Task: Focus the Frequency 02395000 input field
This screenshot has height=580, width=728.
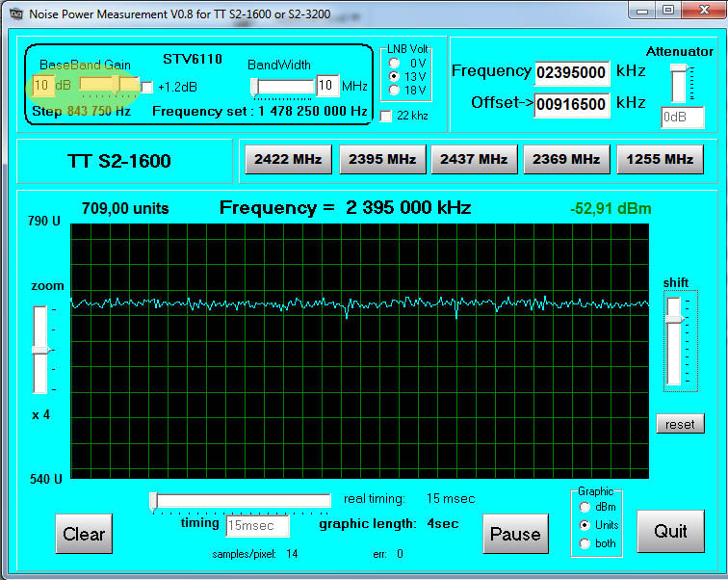Action: [x=572, y=73]
